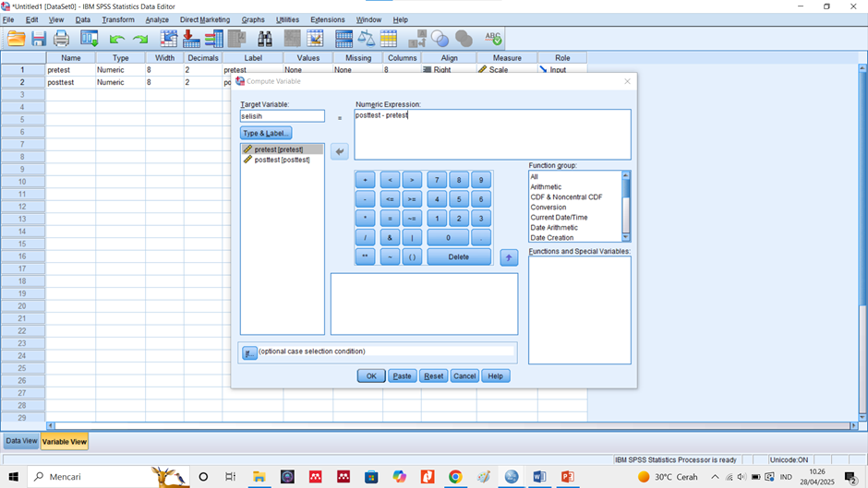Screen dimensions: 868x488
Task: Close the Compute Variable dialog
Action: pos(627,81)
